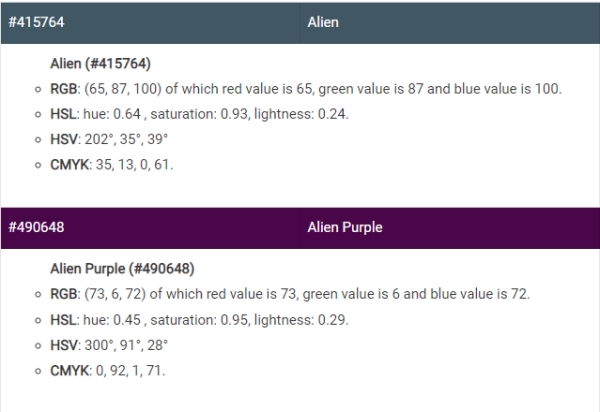Click the bullet beside Alien's RGB entry

[x=38, y=90]
